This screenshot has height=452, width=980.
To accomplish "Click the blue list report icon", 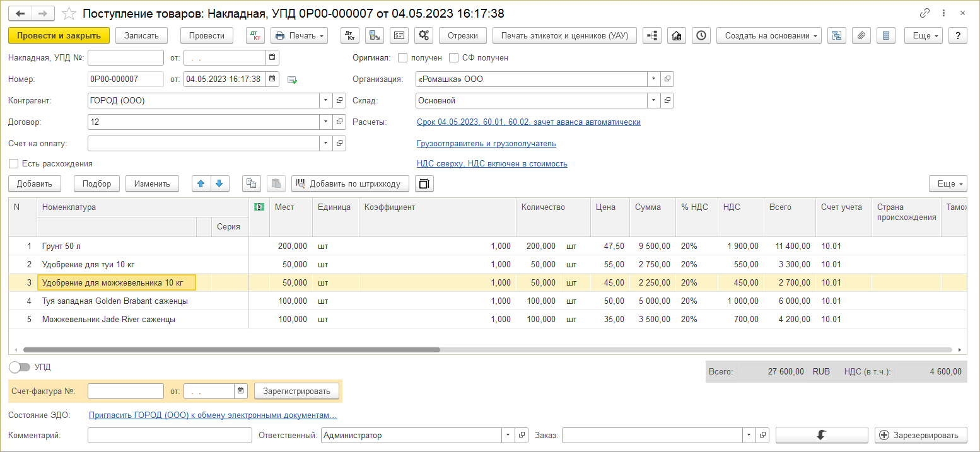I will pyautogui.click(x=886, y=36).
